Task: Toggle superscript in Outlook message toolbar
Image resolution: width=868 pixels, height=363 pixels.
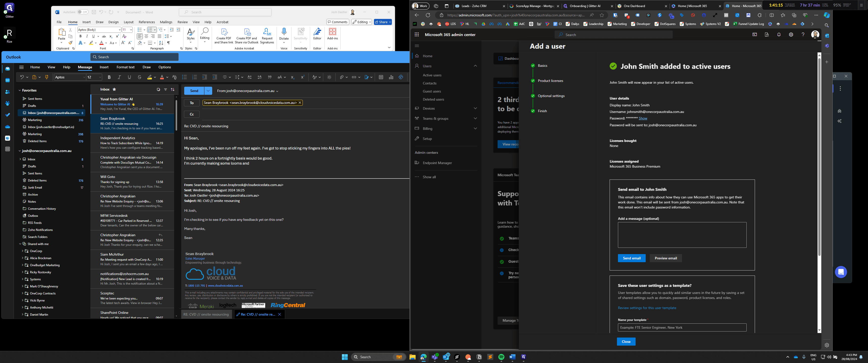Action: (x=303, y=77)
